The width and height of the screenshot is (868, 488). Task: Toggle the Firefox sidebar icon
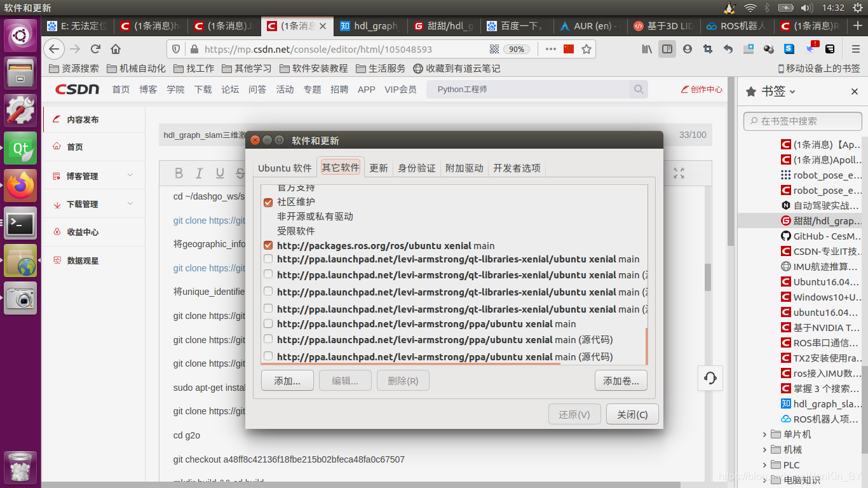(667, 49)
